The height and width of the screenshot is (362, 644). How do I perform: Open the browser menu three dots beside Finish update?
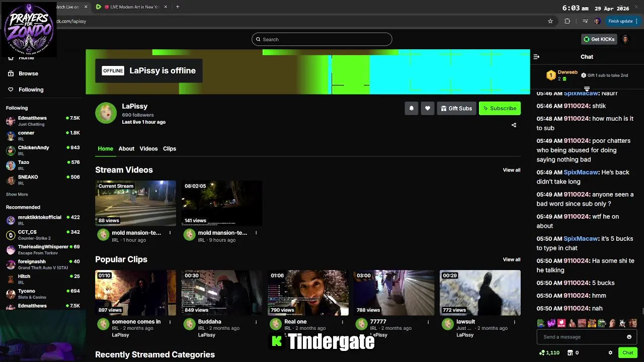[636, 21]
